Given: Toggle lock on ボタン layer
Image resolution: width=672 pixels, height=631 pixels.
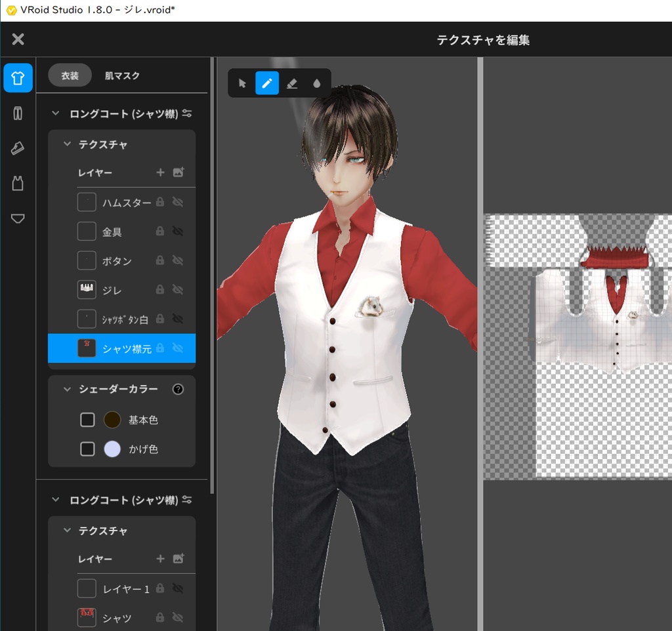Looking at the screenshot, I should coord(160,260).
